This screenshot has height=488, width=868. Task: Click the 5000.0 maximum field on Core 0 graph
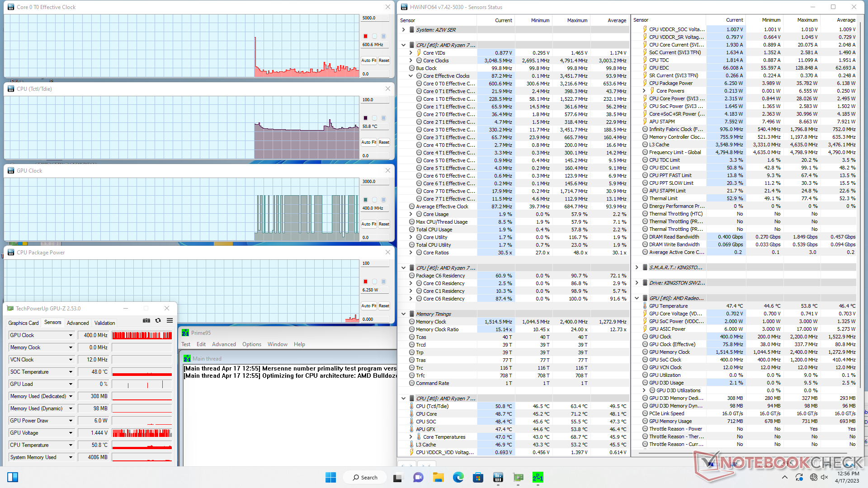(x=375, y=18)
